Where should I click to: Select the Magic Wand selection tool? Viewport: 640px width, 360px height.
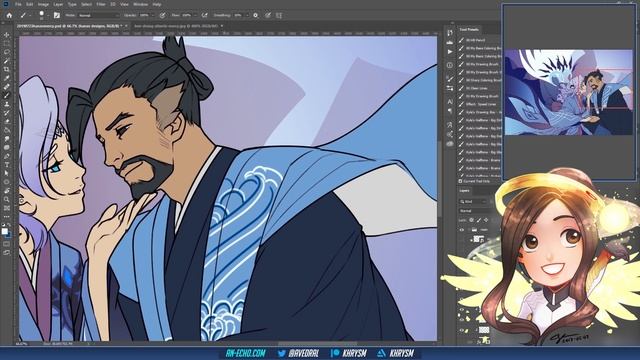pyautogui.click(x=7, y=61)
